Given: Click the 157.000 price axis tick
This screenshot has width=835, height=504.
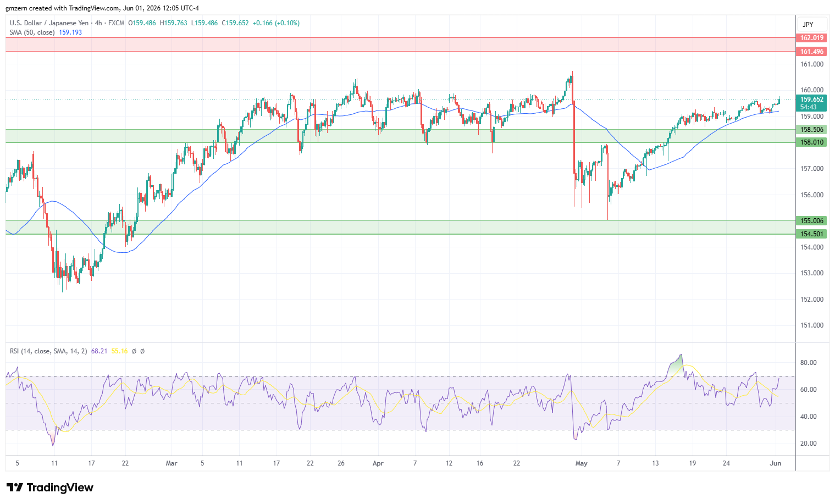Looking at the screenshot, I should 811,169.
